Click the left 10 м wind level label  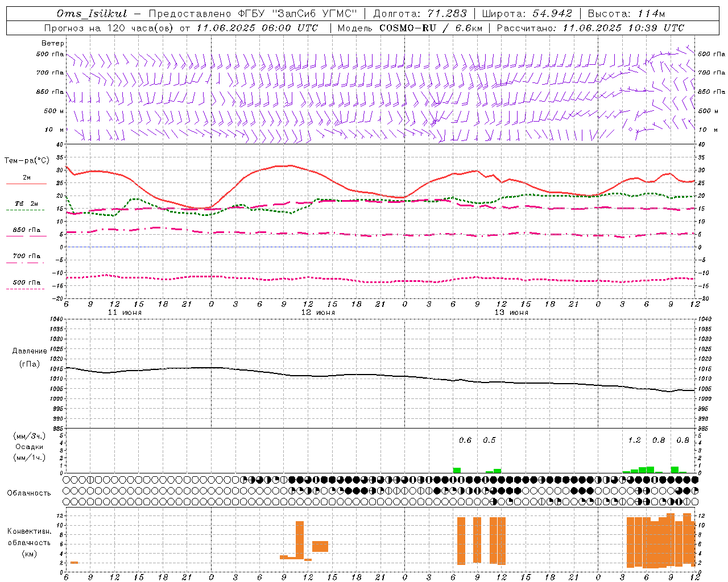pyautogui.click(x=55, y=130)
